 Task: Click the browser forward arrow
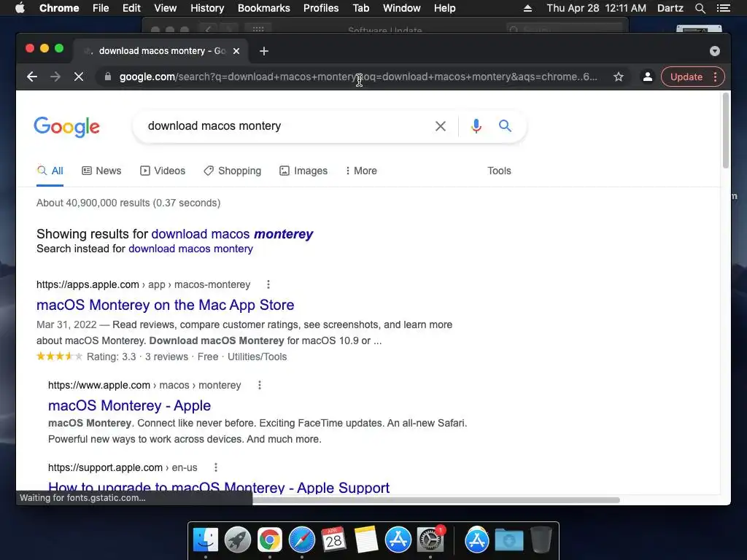pos(55,77)
